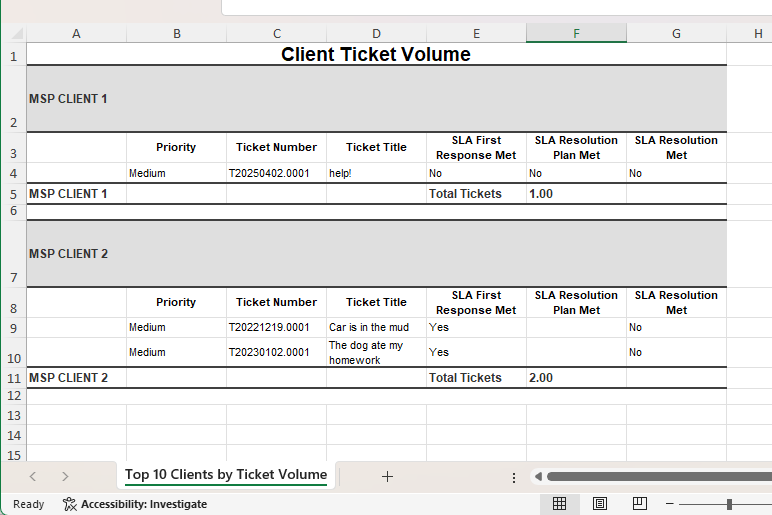Screen dimensions: 772x515
Task: Click the horizontal scrollbar thumb
Action: 659,476
